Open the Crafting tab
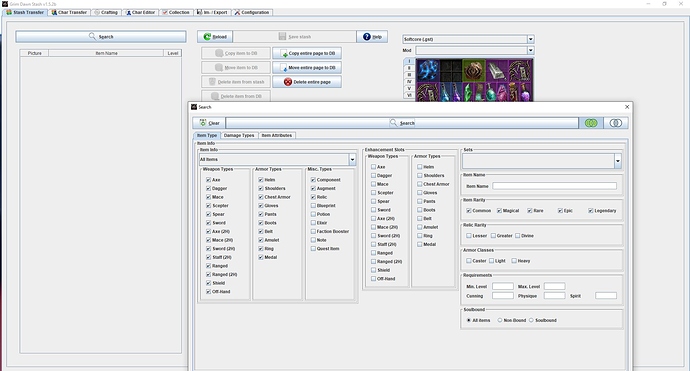 [106, 12]
